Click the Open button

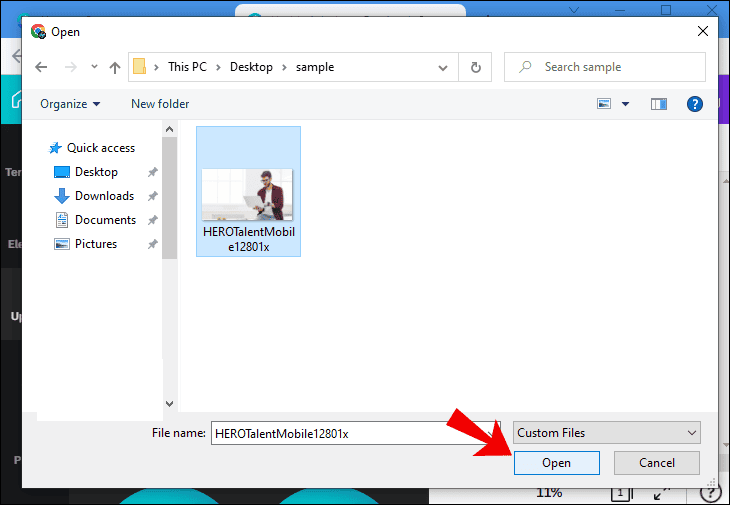tap(556, 463)
